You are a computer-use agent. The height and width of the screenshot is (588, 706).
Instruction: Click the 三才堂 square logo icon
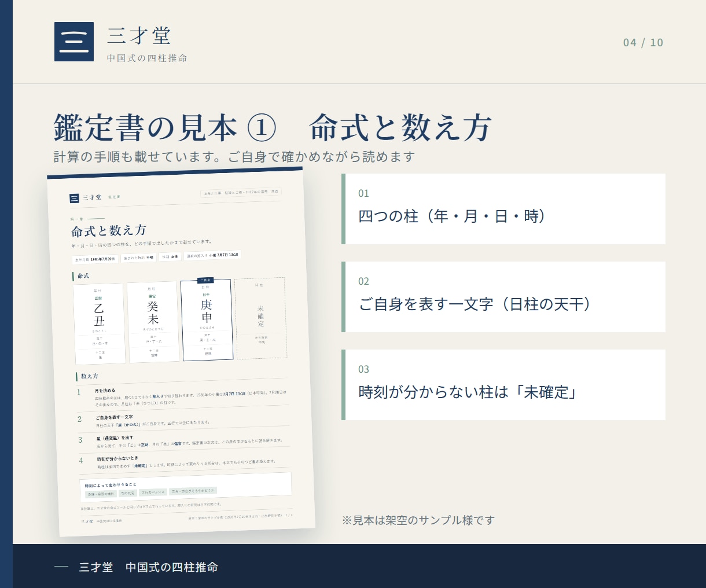click(74, 42)
